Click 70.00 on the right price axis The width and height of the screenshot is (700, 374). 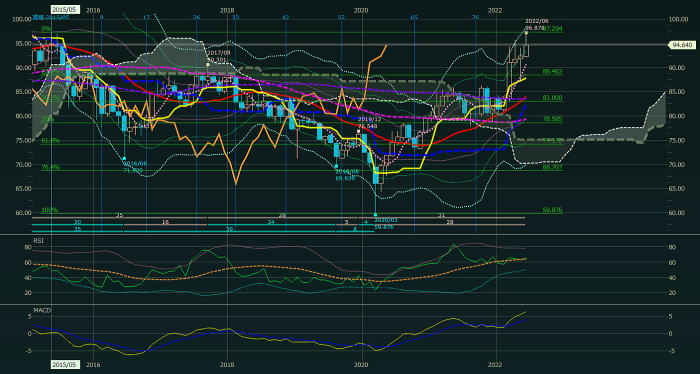[x=678, y=164]
